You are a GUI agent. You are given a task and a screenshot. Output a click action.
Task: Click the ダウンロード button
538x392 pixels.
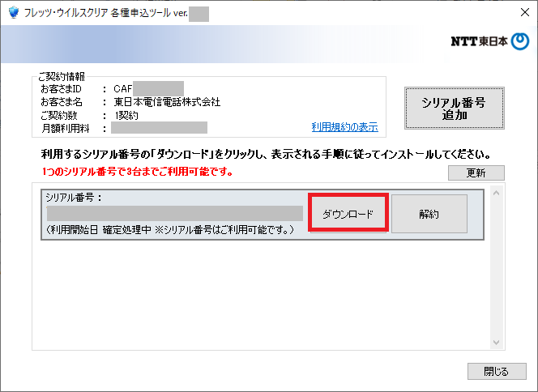(x=348, y=214)
